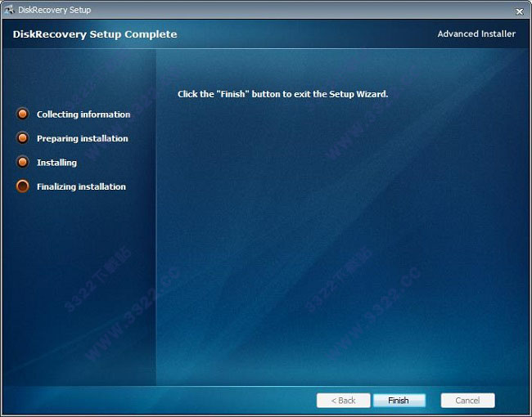The image size is (532, 417).
Task: Close the DiskRecovery Setup window
Action: click(x=520, y=11)
